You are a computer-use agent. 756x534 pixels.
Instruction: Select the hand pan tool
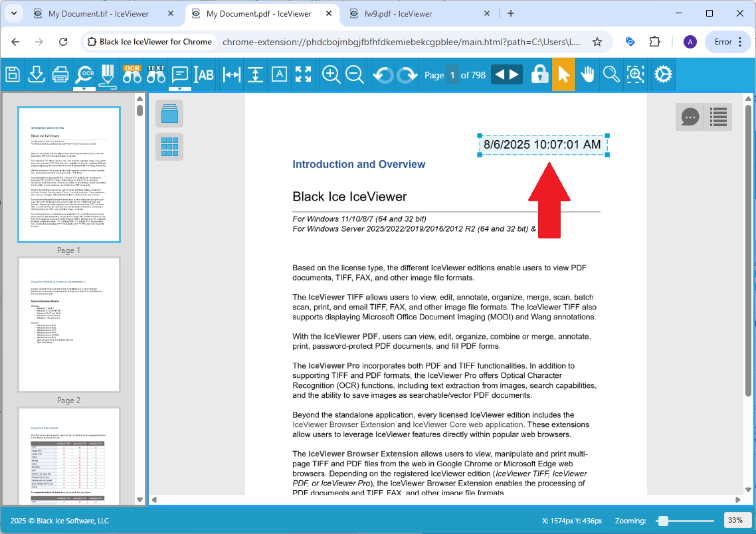pyautogui.click(x=587, y=74)
